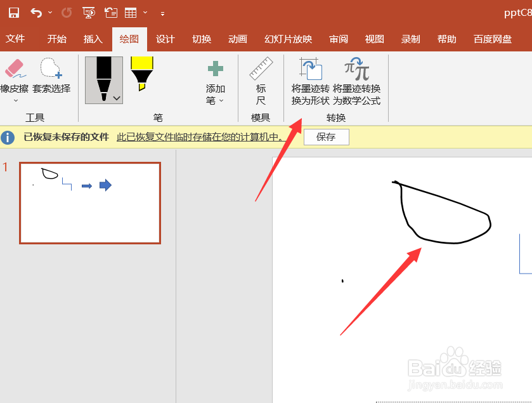Click the blue info icon in message bar

(8, 138)
